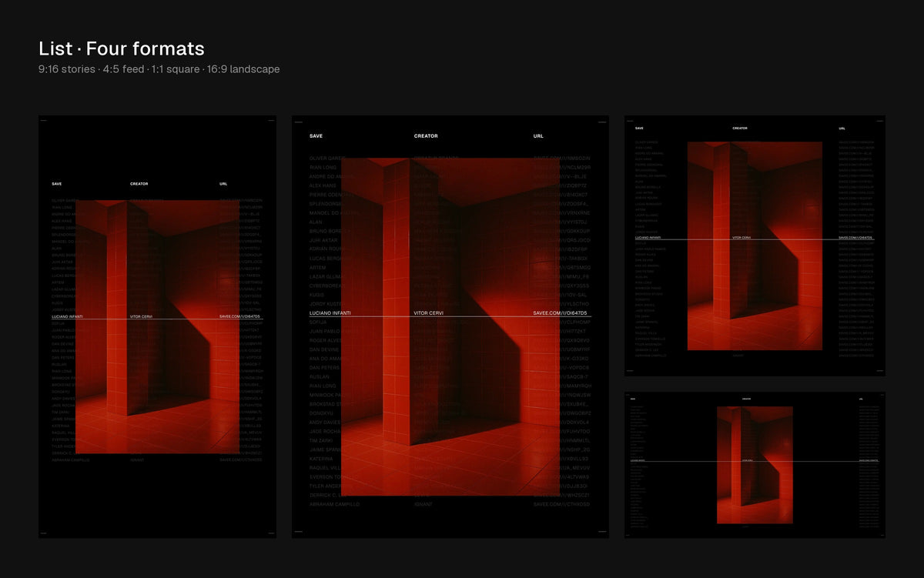Screen dimensions: 924x578
Task: Open SAVEE.COM/I/OI647D5 link in the 9:16 stories panel
Action: [x=240, y=316]
